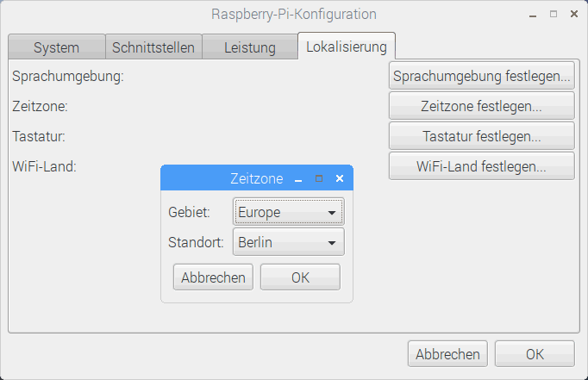Minimize the Zeitzone dialog window
Viewport: 588px width, 380px height.
[x=298, y=179]
